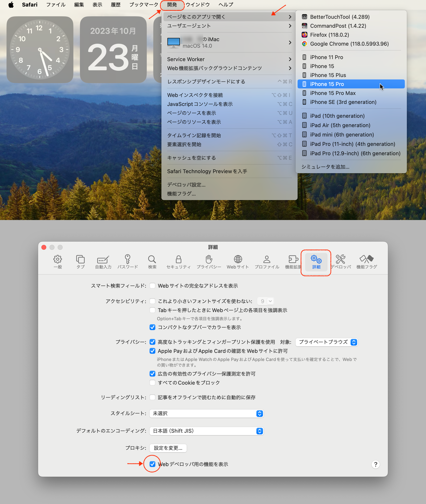
Task: Open the Apple menu icon
Action: coord(11,5)
